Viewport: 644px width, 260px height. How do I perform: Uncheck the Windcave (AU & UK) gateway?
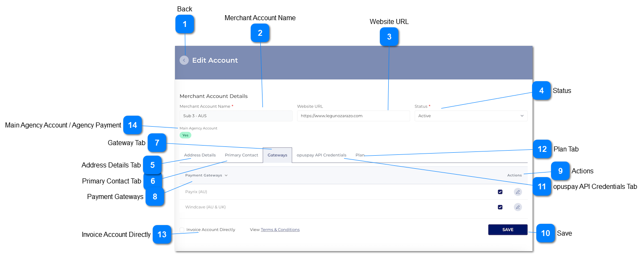click(x=500, y=207)
